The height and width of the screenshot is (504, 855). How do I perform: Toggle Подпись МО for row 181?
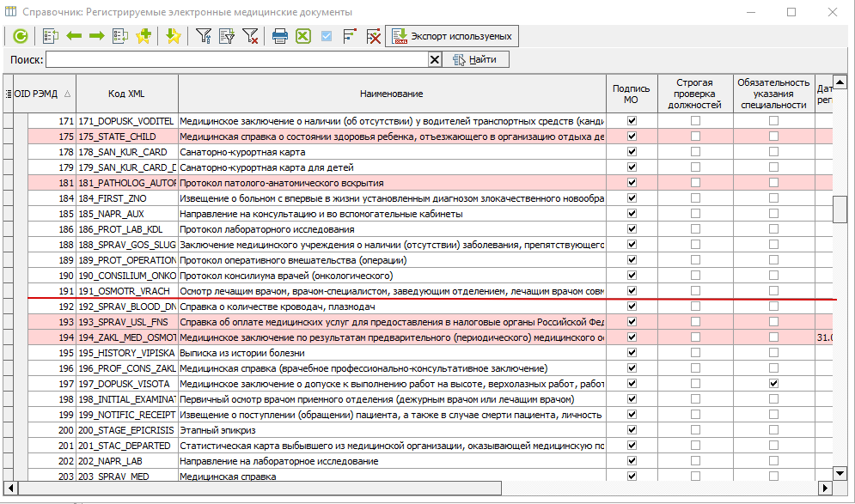tap(632, 183)
